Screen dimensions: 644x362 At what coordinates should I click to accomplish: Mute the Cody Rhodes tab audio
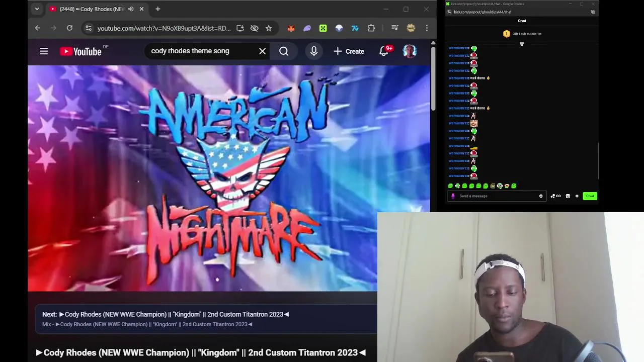point(131,9)
